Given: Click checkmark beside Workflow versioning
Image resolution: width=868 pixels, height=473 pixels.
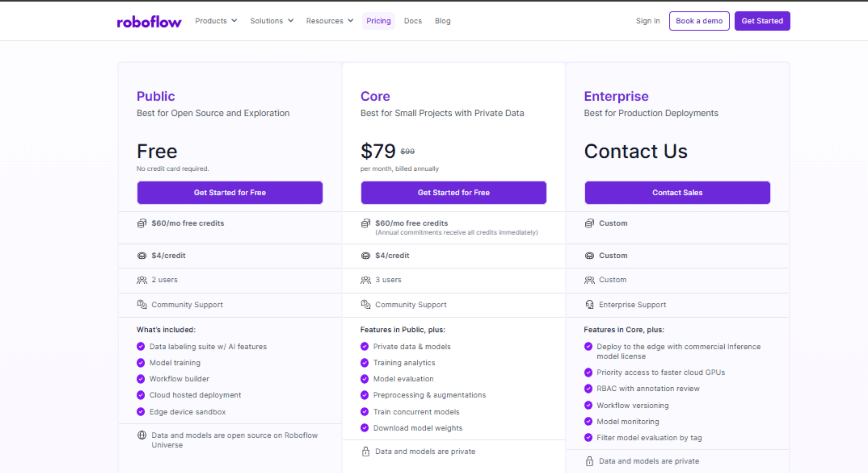Looking at the screenshot, I should (x=588, y=405).
